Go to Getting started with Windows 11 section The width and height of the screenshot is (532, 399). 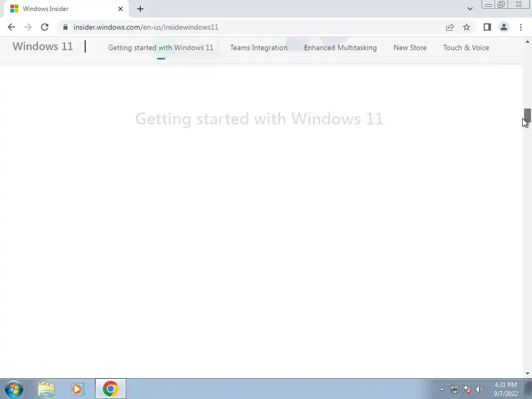161,48
